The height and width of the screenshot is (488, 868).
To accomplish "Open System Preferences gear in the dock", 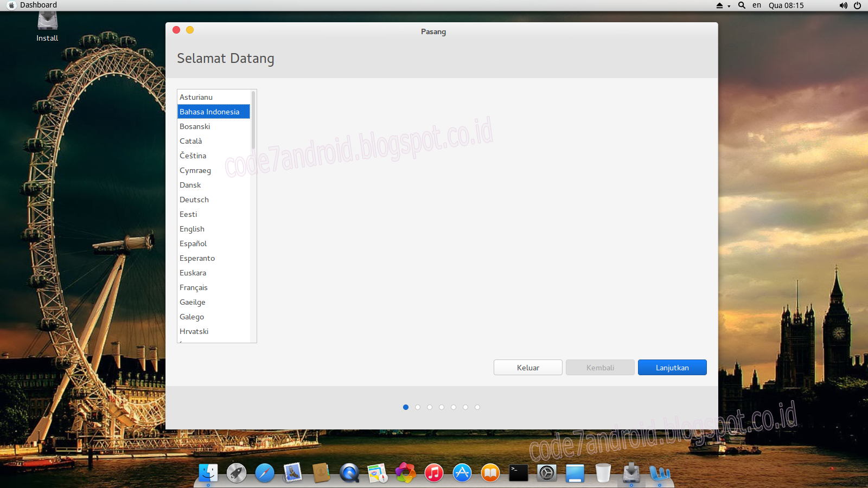I will [x=546, y=472].
